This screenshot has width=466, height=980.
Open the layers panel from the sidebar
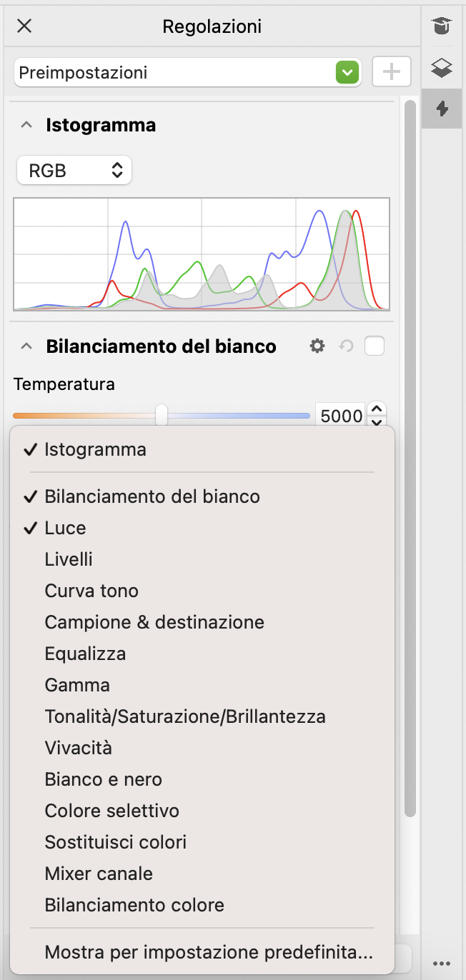[x=442, y=69]
